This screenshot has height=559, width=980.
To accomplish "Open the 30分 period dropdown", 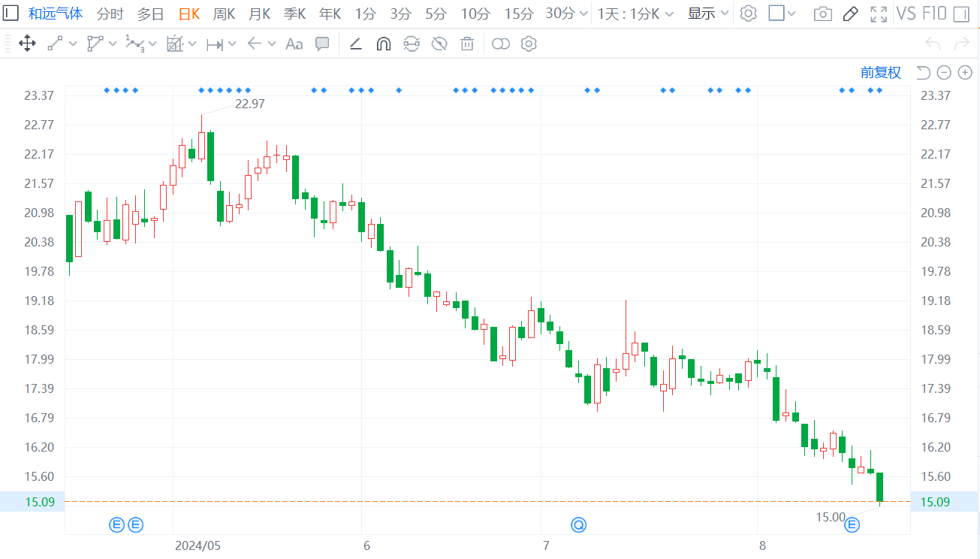I will (567, 14).
